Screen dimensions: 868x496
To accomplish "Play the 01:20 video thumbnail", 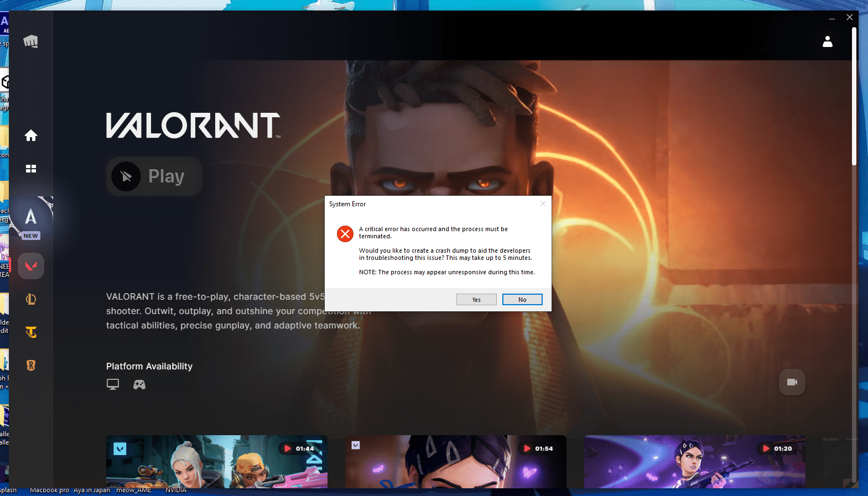I will [x=695, y=462].
